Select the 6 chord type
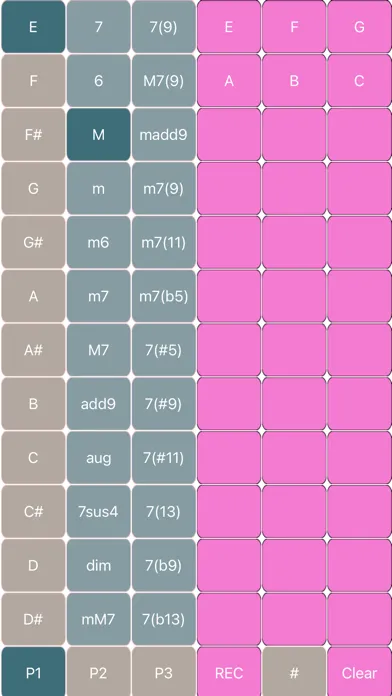Image resolution: width=392 pixels, height=696 pixels. click(x=99, y=81)
